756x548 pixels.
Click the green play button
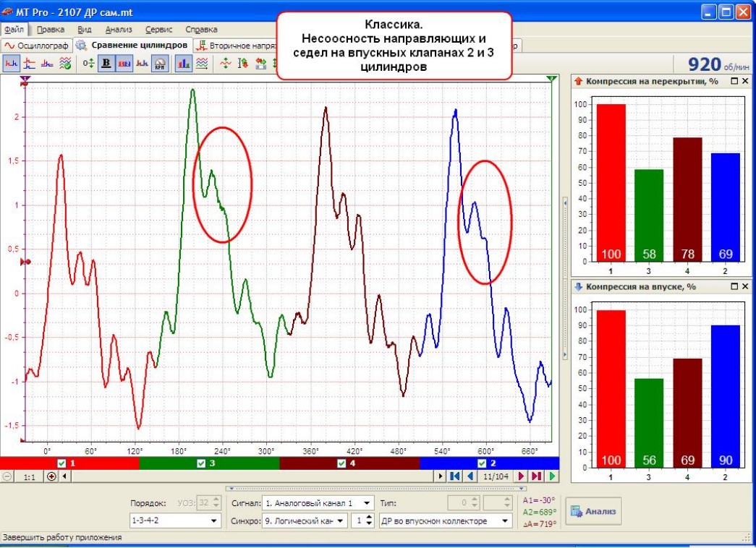[553, 476]
